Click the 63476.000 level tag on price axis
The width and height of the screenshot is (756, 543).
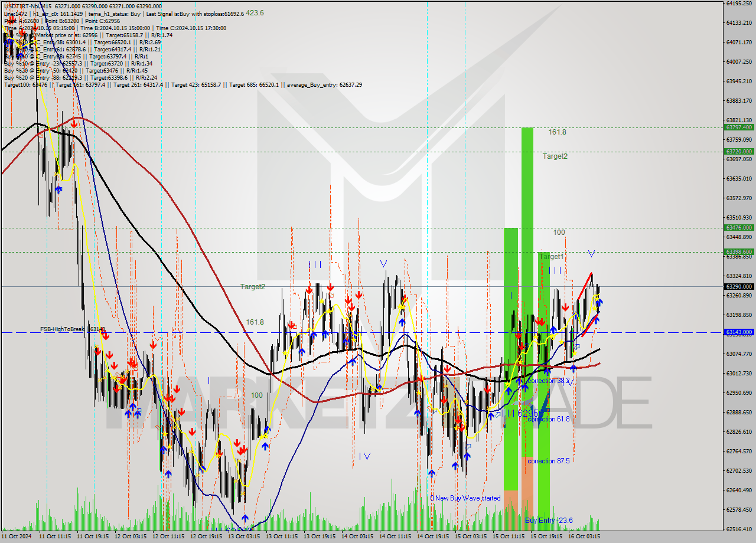pos(738,227)
